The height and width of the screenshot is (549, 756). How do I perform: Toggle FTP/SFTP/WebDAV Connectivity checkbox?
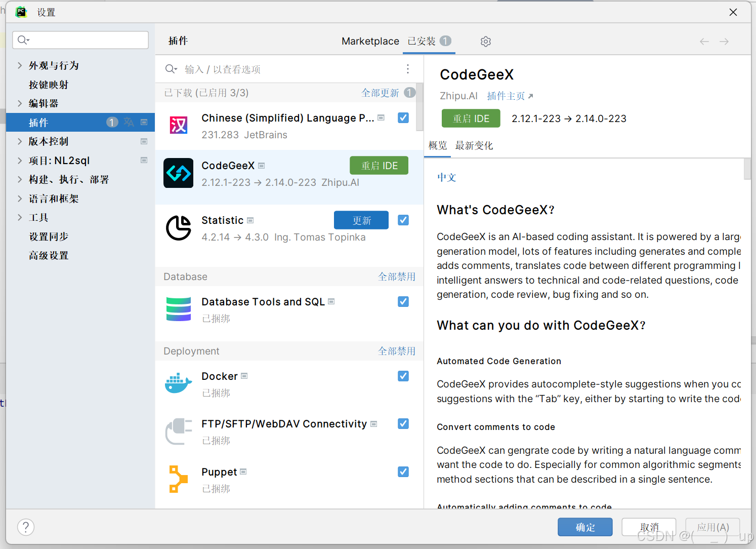point(403,424)
